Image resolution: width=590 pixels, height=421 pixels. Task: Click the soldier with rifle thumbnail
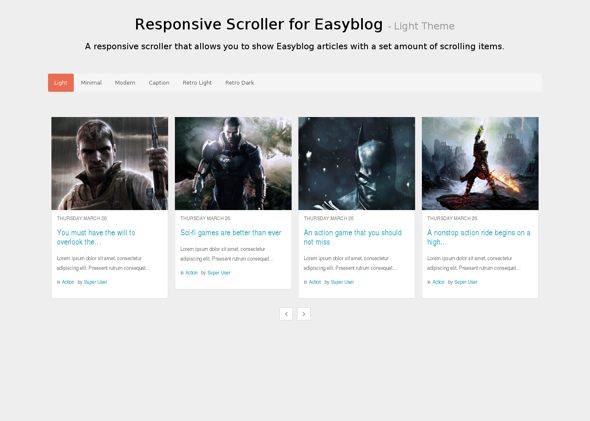(110, 163)
